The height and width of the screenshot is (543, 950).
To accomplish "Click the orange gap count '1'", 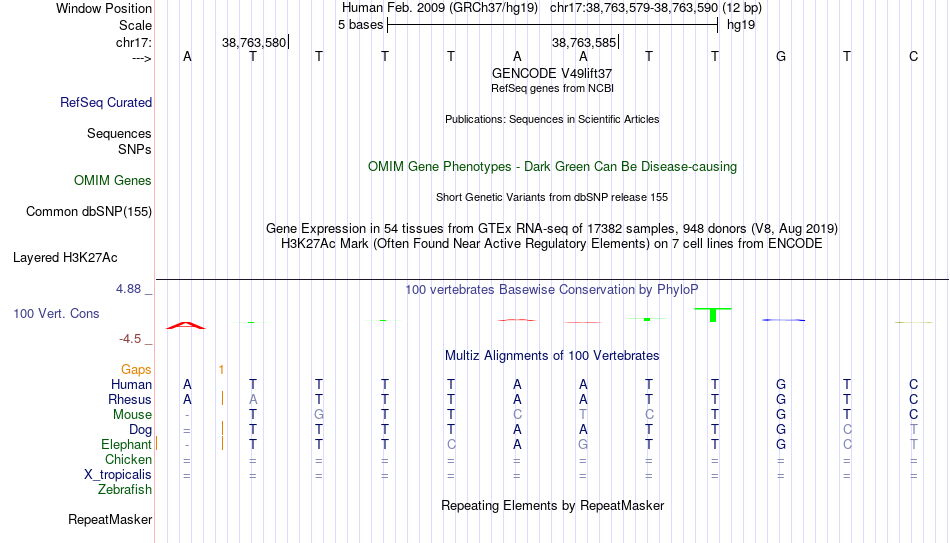I will coord(222,370).
